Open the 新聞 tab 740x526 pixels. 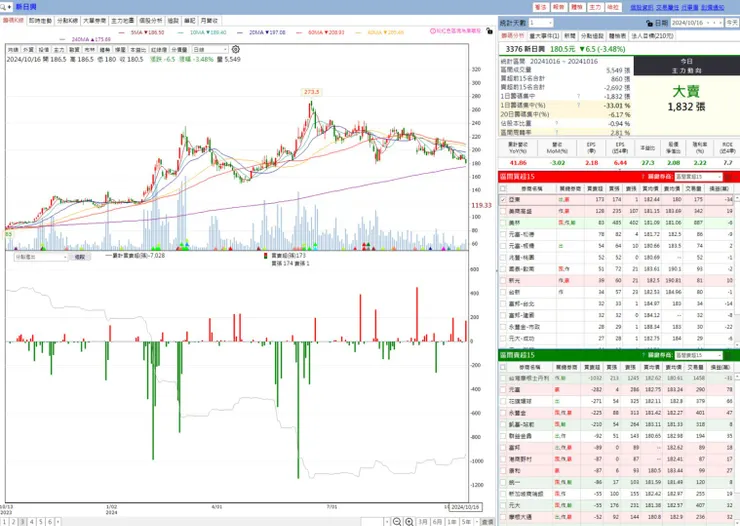point(570,36)
